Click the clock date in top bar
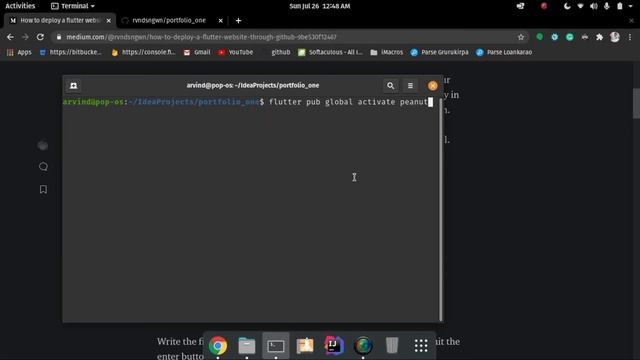Viewport: 640px width, 360px height. [x=320, y=6]
